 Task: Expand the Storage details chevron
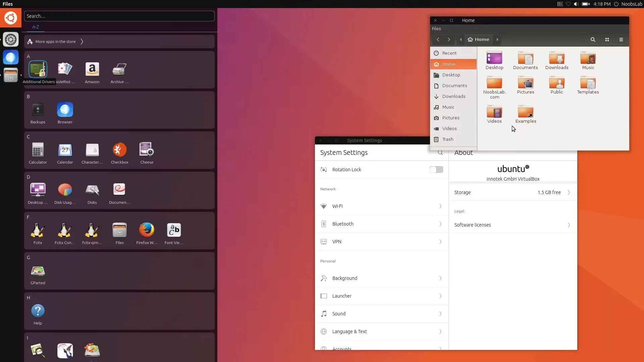pyautogui.click(x=569, y=192)
